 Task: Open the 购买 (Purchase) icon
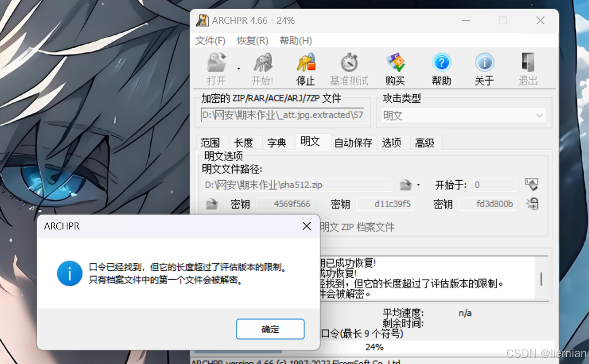[395, 63]
